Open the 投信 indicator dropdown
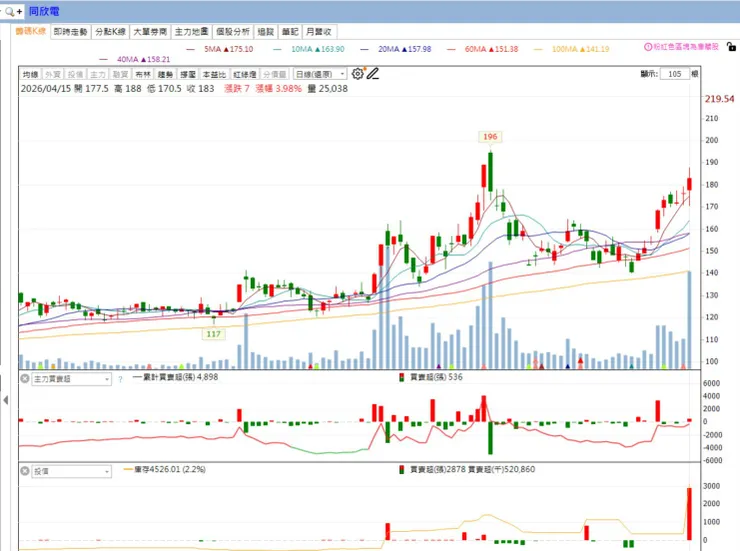The image size is (740, 551). tap(71, 471)
